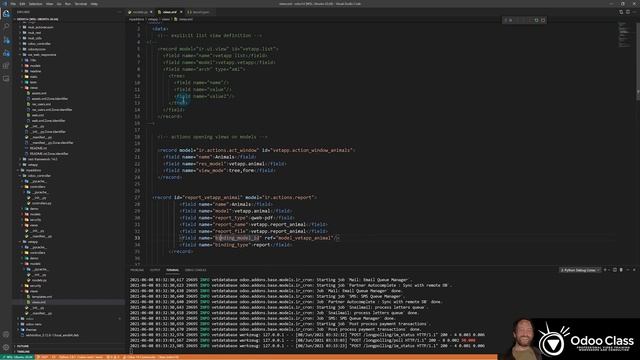Collapse the myaddons folder
This screenshot has height=360, width=640.
point(34,170)
